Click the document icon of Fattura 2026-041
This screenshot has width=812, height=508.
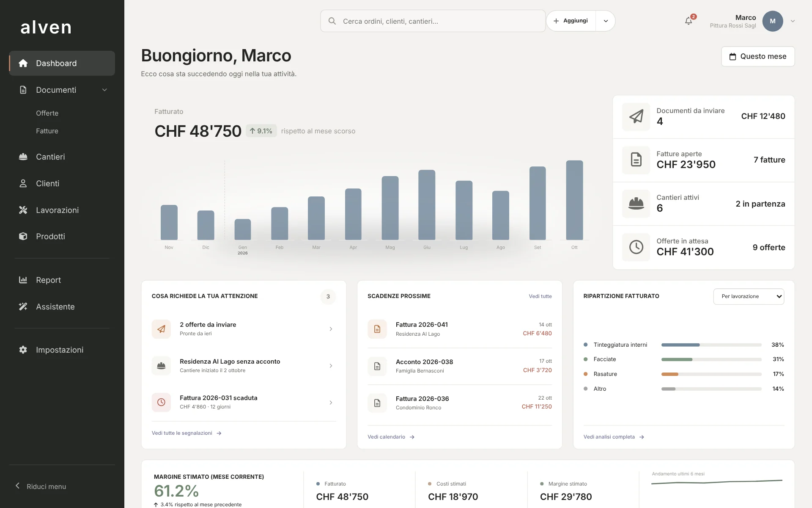(x=377, y=329)
